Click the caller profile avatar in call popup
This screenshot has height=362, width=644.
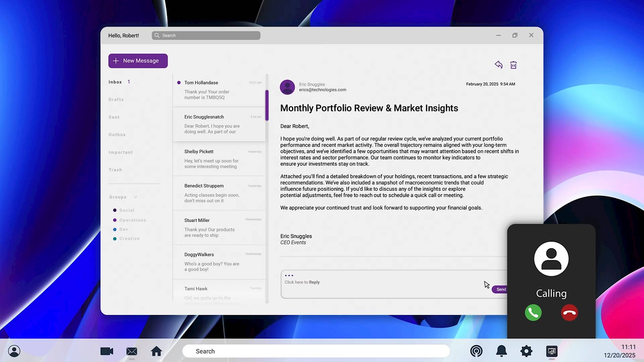(x=551, y=259)
